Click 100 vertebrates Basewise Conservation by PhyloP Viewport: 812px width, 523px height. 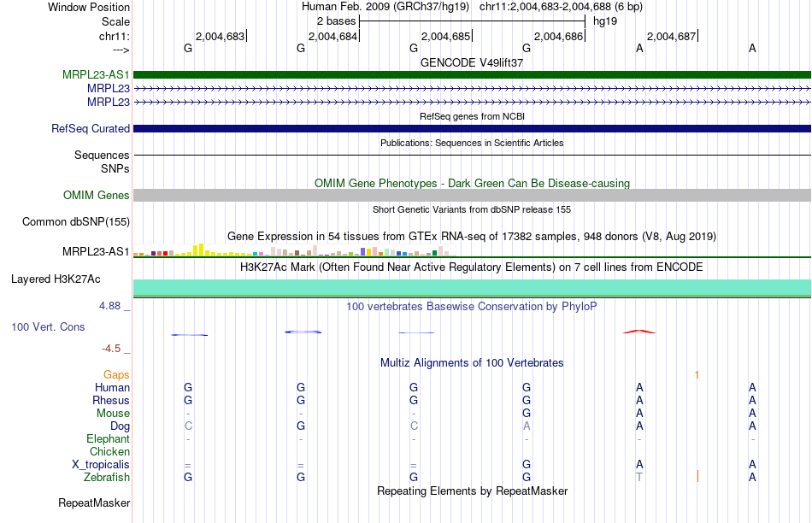click(472, 307)
